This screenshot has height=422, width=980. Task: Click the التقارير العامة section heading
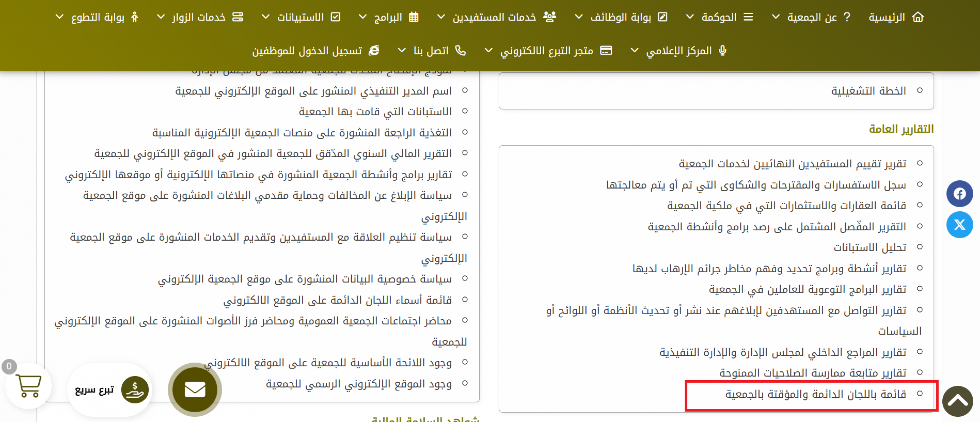tap(901, 129)
